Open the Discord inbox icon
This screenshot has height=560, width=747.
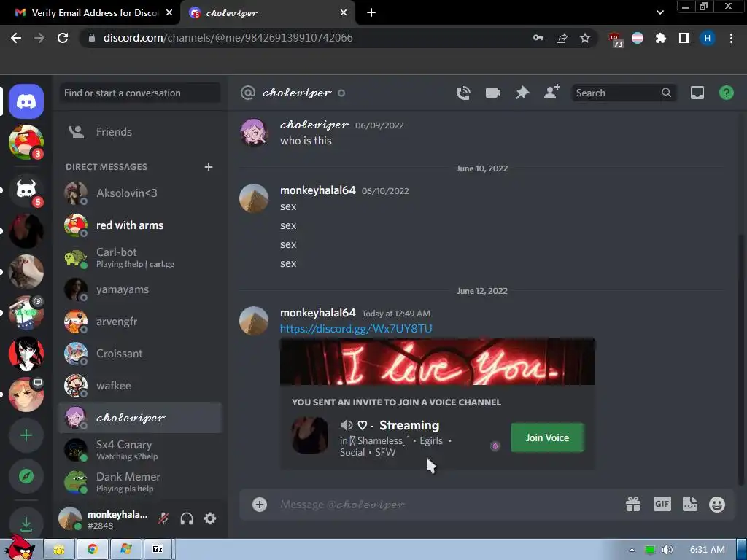pos(697,93)
